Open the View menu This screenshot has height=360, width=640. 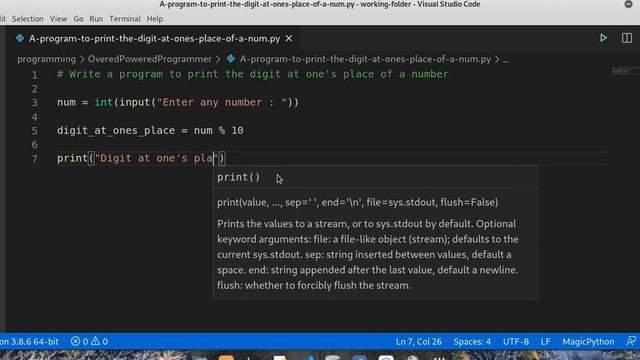(58, 19)
